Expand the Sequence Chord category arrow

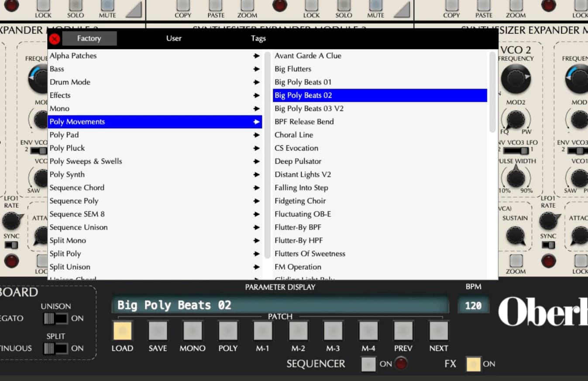click(256, 188)
